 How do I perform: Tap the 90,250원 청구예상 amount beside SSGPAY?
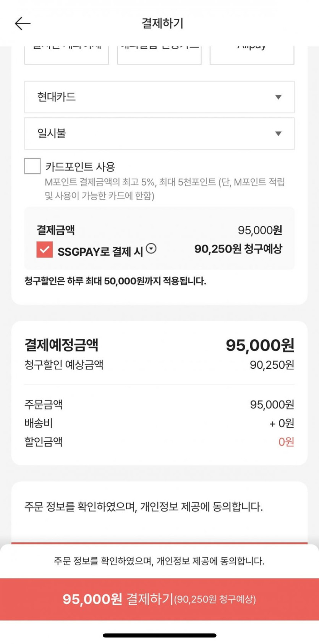pyautogui.click(x=238, y=249)
